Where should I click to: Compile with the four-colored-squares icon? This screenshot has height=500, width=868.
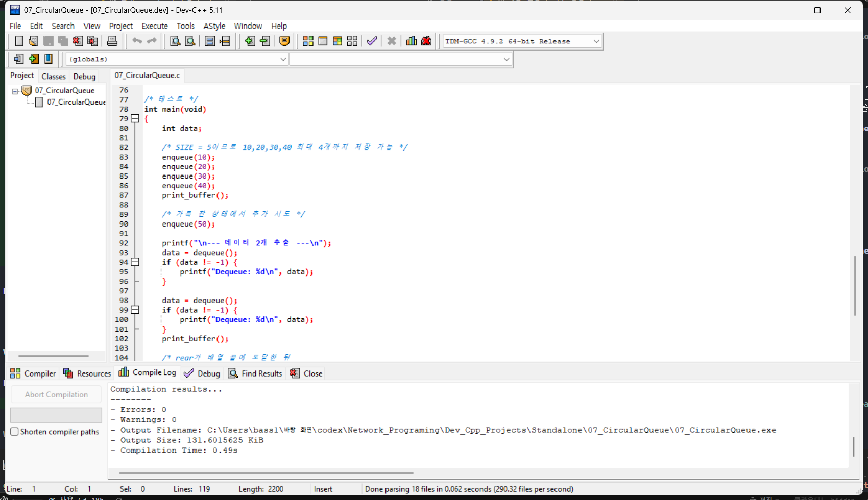coord(308,41)
